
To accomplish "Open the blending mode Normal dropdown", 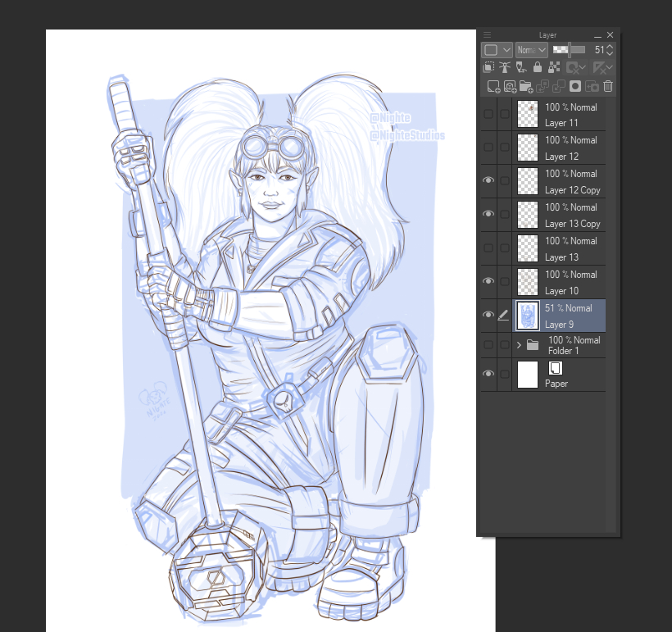I will tap(531, 50).
